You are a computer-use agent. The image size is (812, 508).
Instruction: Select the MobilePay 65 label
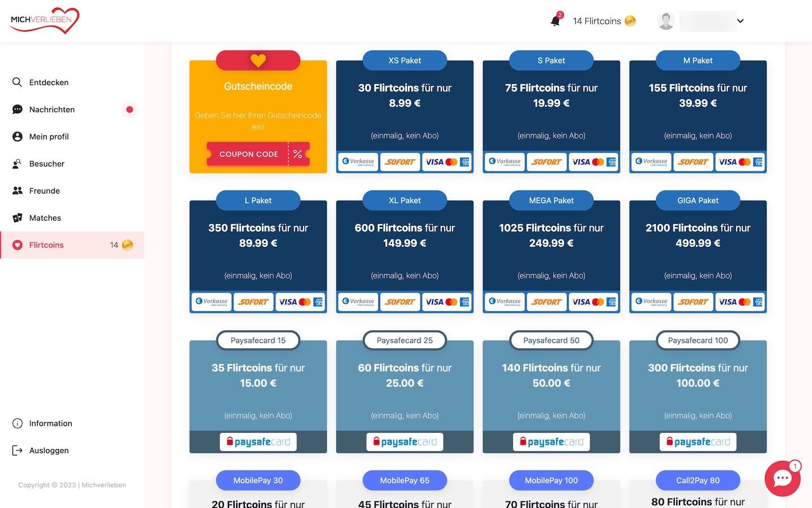click(405, 480)
